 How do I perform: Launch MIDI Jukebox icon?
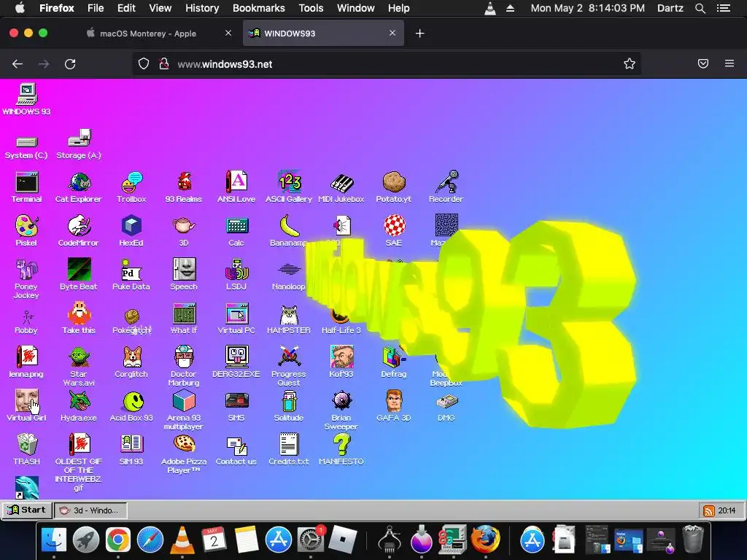point(341,183)
